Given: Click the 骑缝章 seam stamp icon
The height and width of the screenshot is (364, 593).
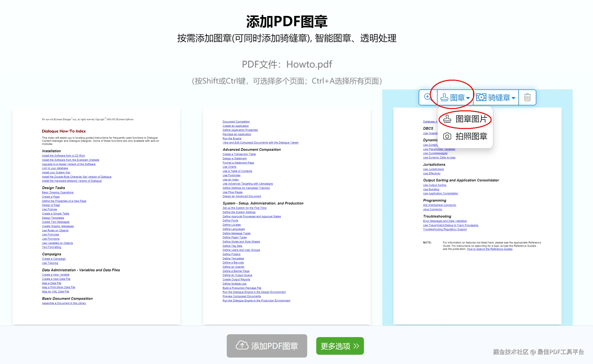Looking at the screenshot, I should point(481,98).
